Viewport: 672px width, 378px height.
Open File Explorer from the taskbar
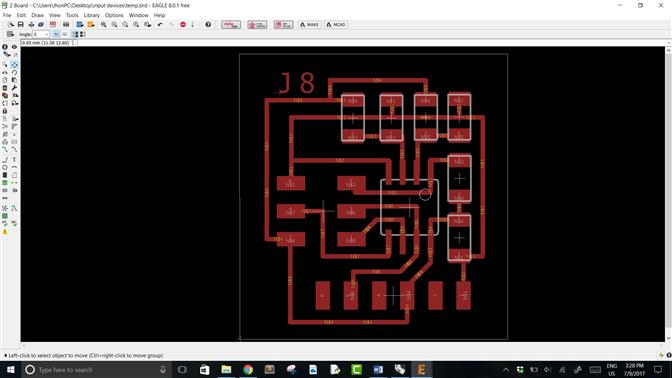(x=226, y=369)
